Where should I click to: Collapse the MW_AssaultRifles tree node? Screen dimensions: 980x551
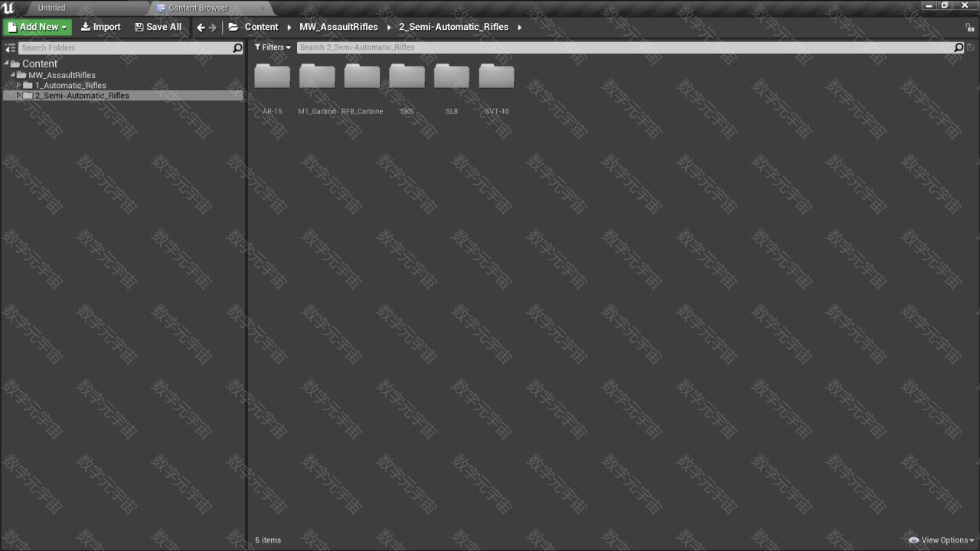[13, 75]
